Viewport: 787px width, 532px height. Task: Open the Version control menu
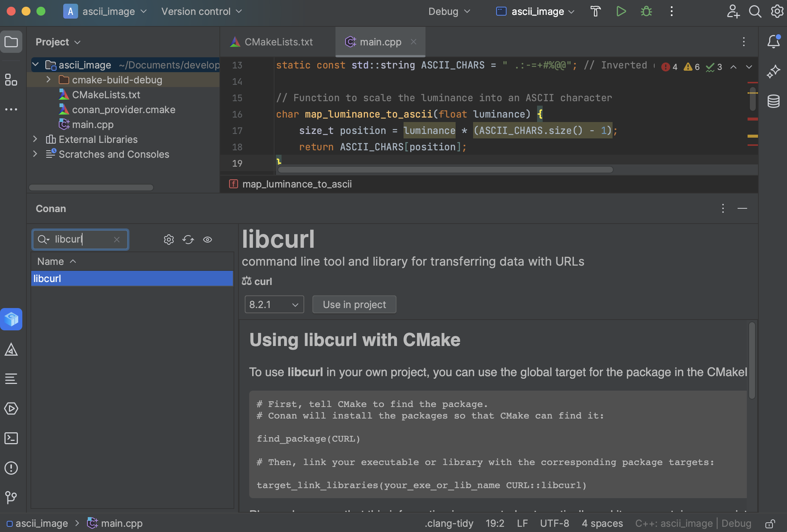pyautogui.click(x=201, y=11)
